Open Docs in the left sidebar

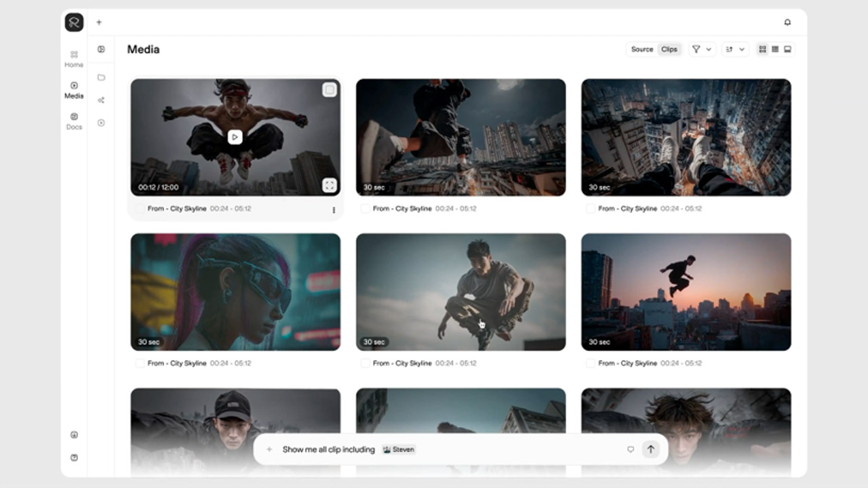click(74, 121)
